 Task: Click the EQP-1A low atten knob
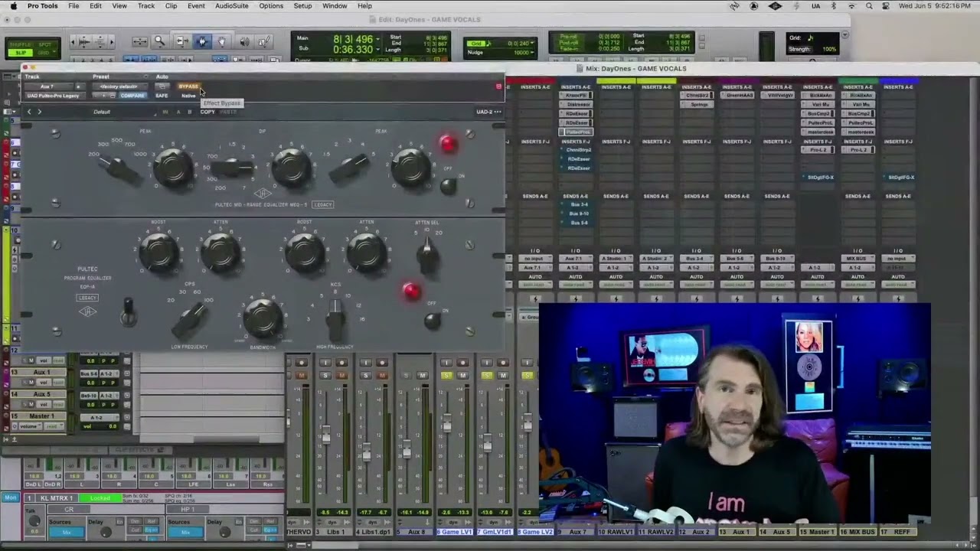coord(220,253)
